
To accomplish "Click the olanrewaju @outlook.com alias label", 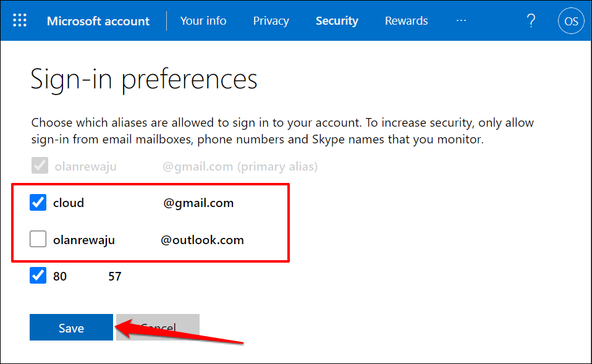I will tap(148, 240).
